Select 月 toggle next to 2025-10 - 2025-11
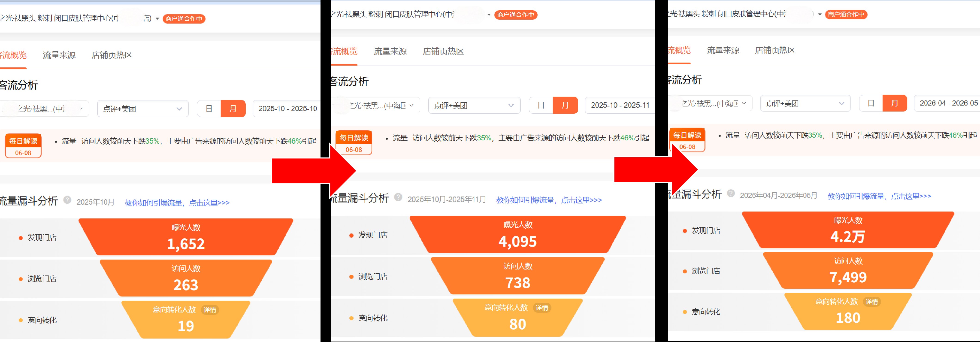The height and width of the screenshot is (342, 980). (565, 105)
